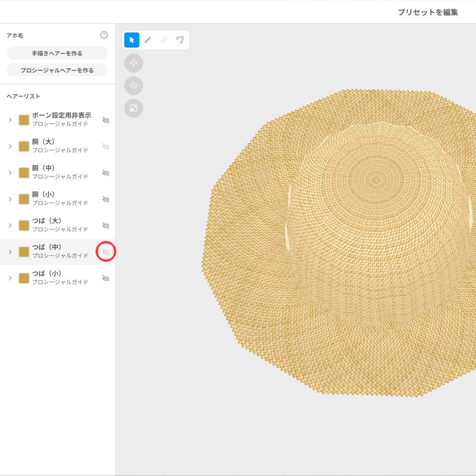Select the 胴（小） list item
Screen dimensions: 476x476
(60, 199)
